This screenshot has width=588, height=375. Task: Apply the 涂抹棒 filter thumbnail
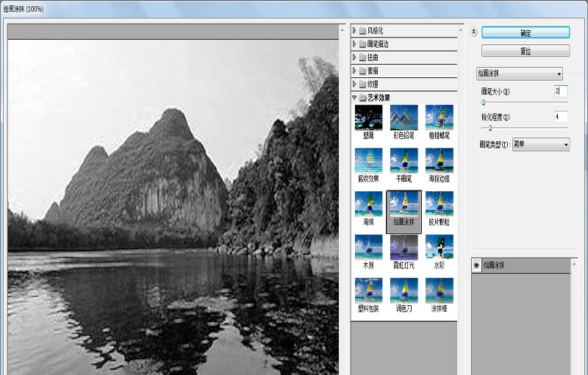[x=439, y=290]
